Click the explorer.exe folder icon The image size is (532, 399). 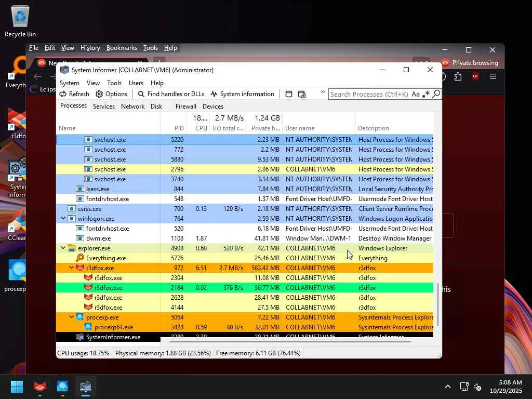coord(72,248)
